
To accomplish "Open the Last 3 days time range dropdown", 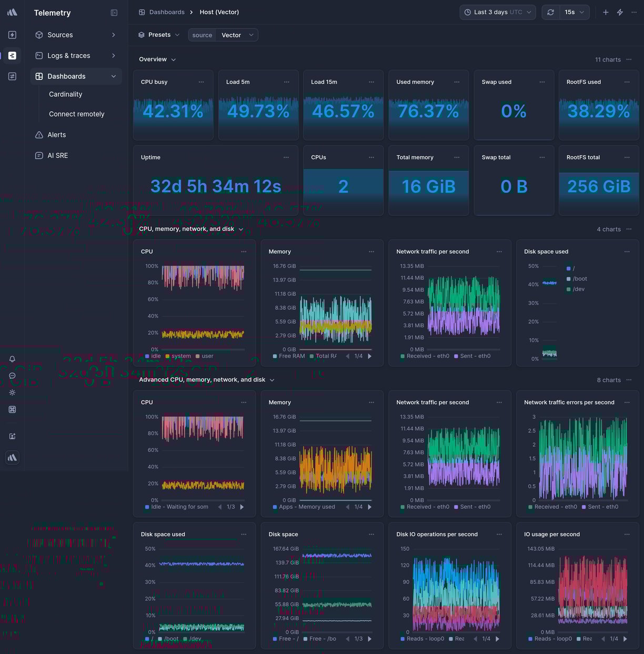I will (x=498, y=12).
